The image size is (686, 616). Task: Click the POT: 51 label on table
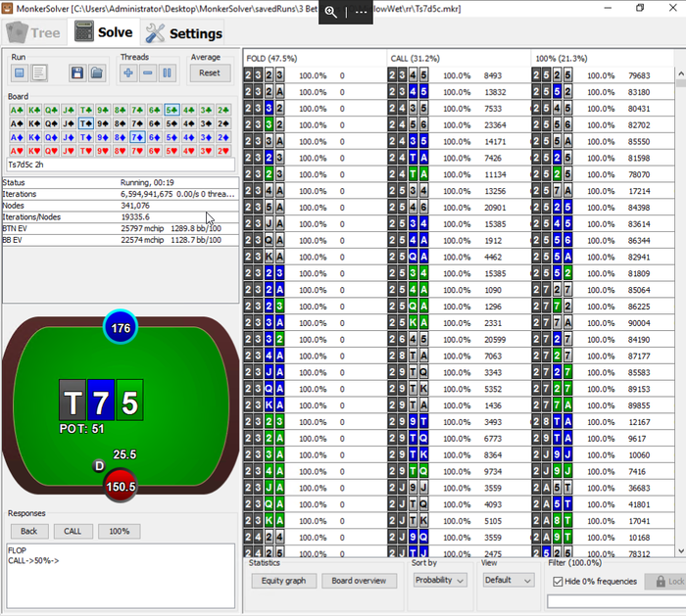81,429
